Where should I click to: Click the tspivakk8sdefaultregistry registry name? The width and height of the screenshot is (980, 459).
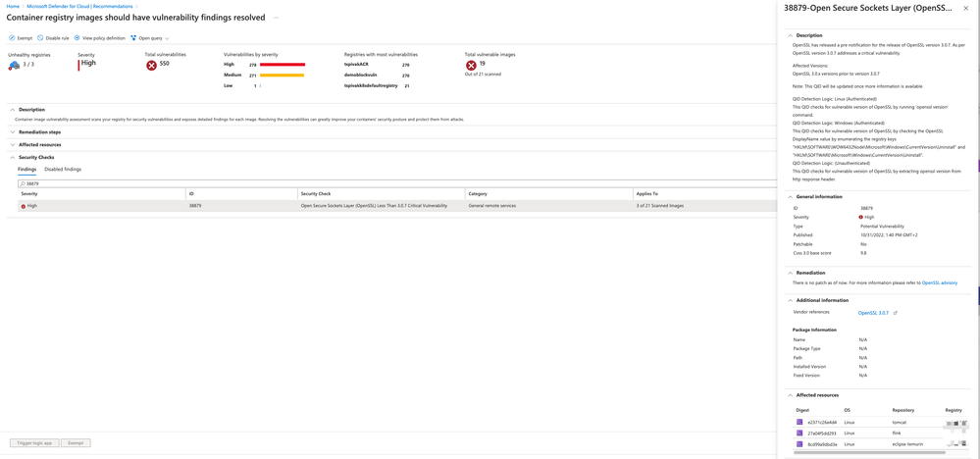click(371, 85)
